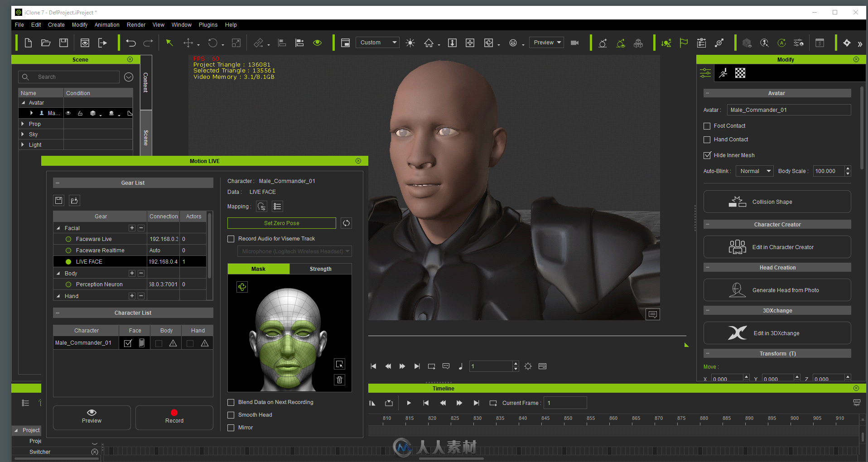Open a project with the folder icon

point(46,43)
